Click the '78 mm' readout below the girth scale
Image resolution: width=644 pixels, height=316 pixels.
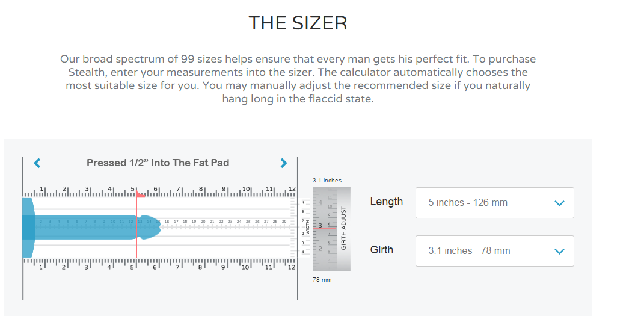pos(322,280)
